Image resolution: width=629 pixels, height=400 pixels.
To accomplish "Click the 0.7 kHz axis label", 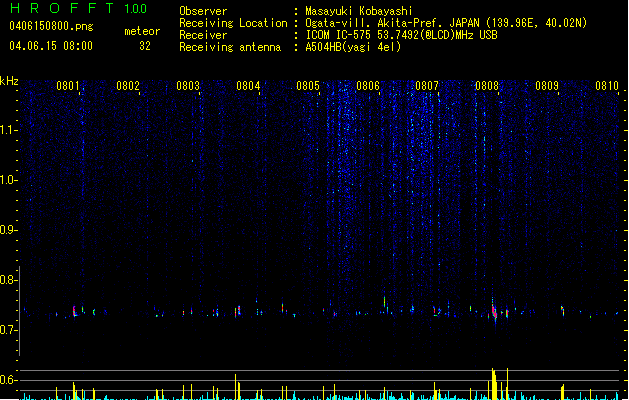I will [x=9, y=330].
